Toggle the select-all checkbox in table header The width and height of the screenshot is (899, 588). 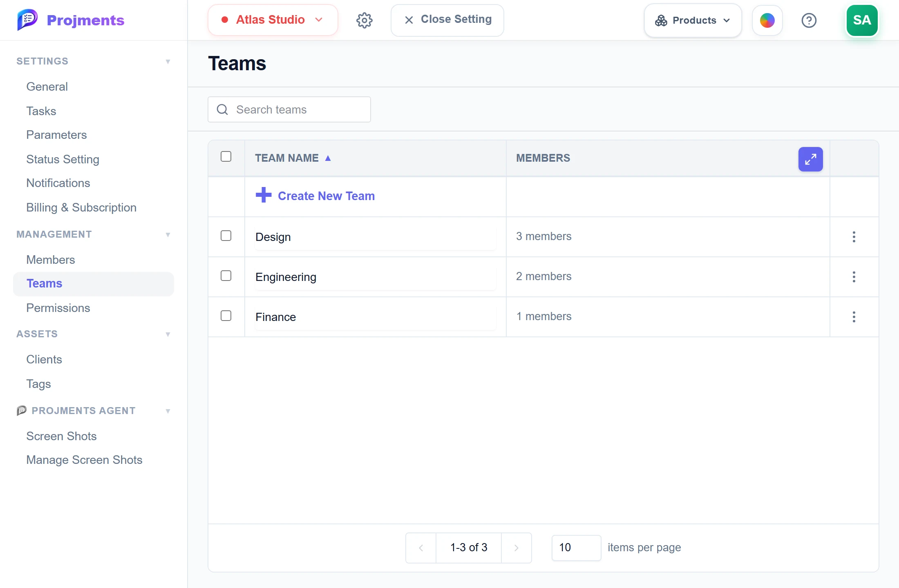tap(226, 157)
